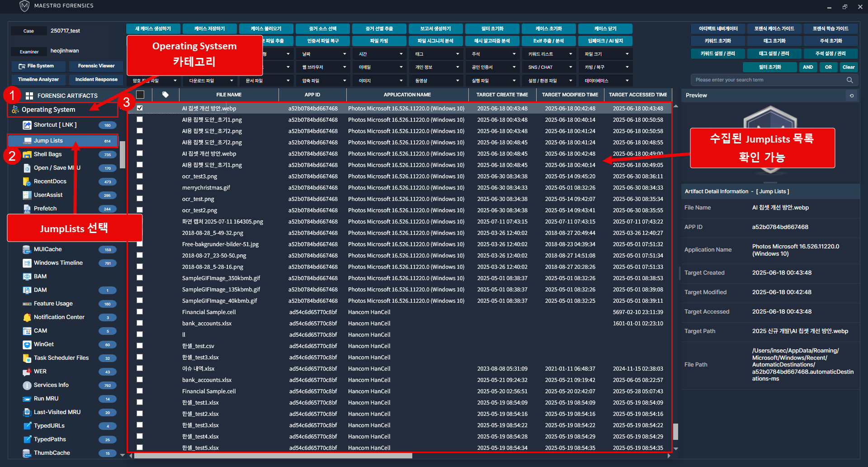Expand the 데이터베이스 dropdown filter
Screen dimensions: 868x467
(x=606, y=81)
